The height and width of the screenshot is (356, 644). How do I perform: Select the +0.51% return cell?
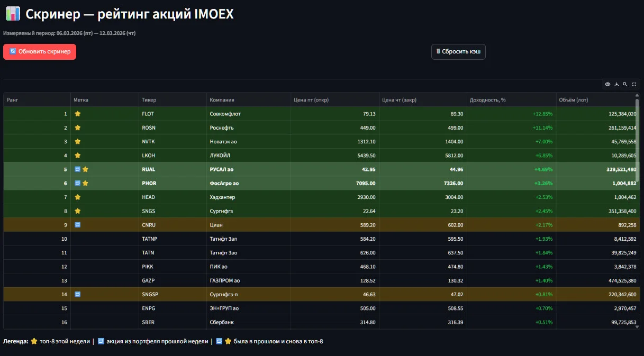[x=511, y=322]
